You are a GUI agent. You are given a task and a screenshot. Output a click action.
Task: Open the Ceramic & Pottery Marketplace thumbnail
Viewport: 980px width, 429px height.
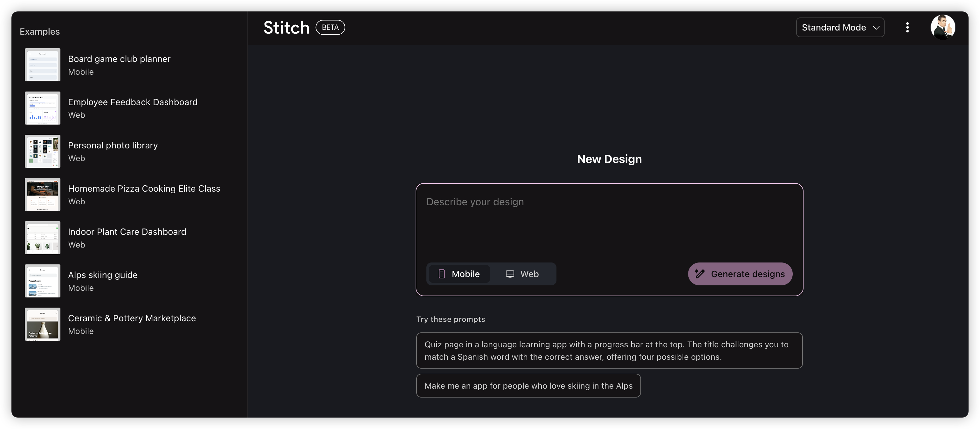point(43,324)
